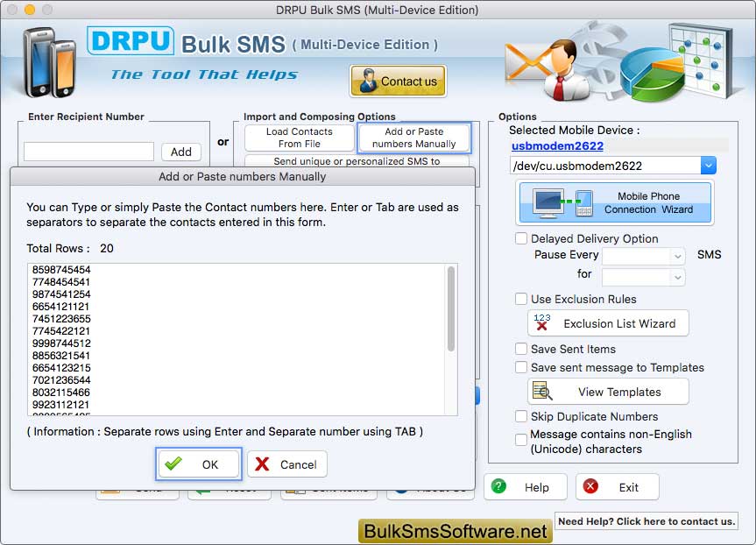Select number 7451223655 in list
This screenshot has height=545, width=756.
61,319
